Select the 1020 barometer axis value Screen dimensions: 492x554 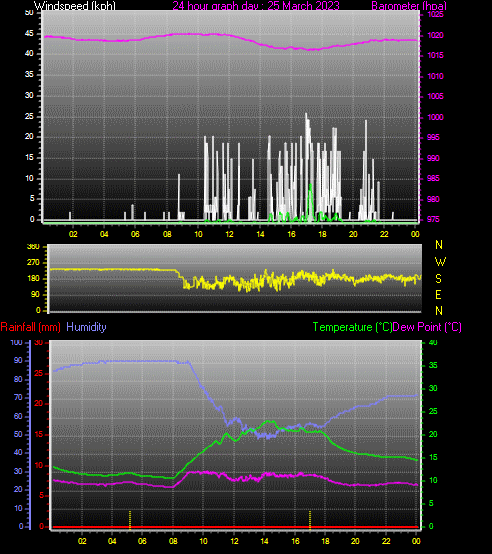pyautogui.click(x=435, y=35)
